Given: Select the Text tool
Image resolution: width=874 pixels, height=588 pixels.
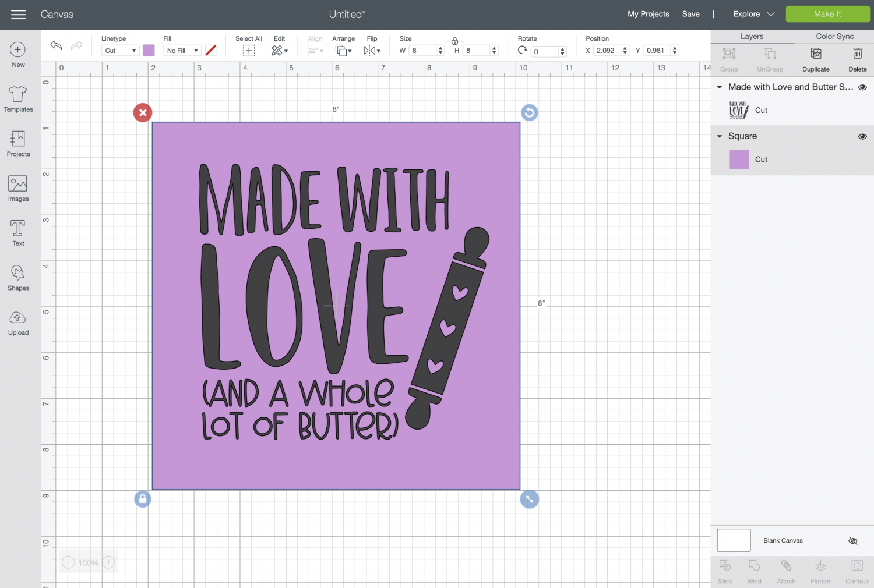Looking at the screenshot, I should tap(18, 228).
